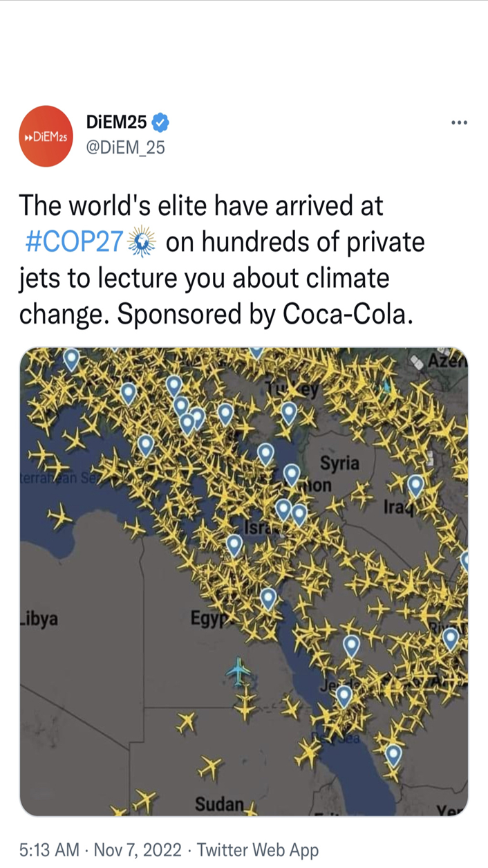Click the southernmost map pin near the Red Sea
This screenshot has width=488, height=868.
point(393,755)
